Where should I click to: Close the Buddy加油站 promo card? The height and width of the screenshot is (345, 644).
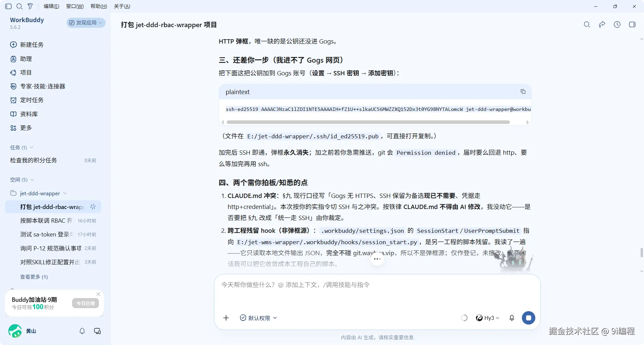point(98,294)
